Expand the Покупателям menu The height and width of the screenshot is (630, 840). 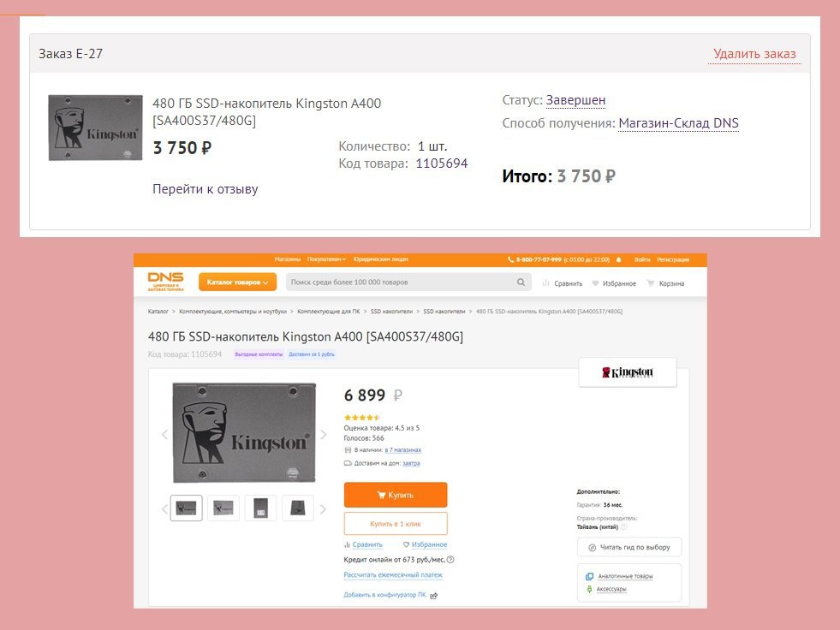pos(326,259)
